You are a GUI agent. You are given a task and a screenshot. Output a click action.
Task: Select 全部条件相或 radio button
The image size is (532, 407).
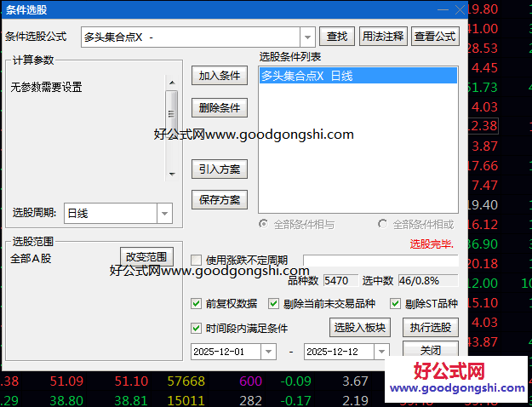tap(382, 224)
